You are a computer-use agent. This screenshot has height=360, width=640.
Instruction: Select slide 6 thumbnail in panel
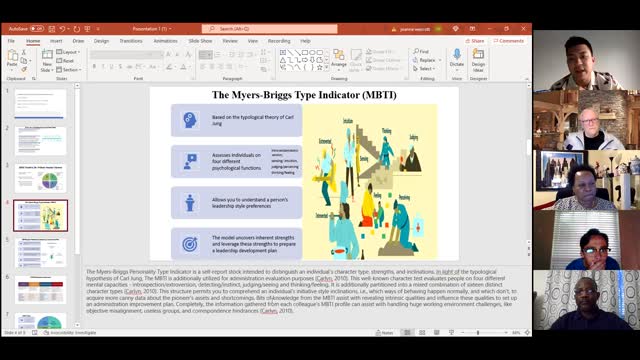pyautogui.click(x=40, y=290)
